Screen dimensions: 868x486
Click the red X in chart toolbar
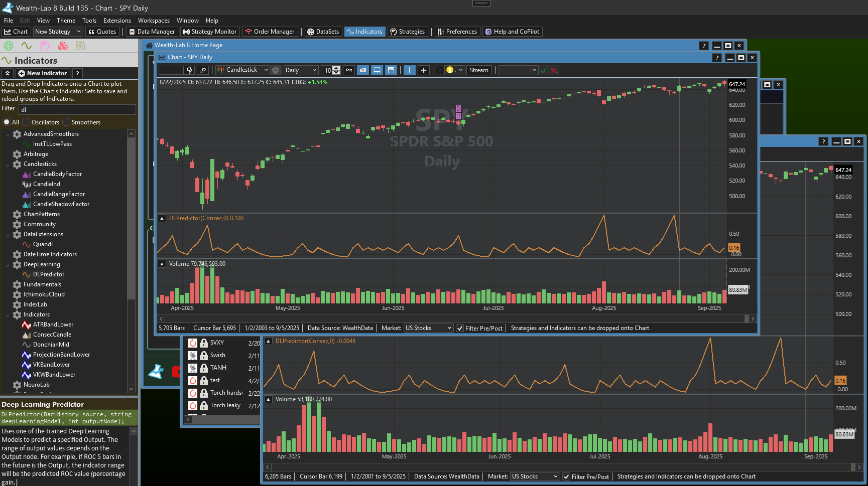tap(554, 71)
